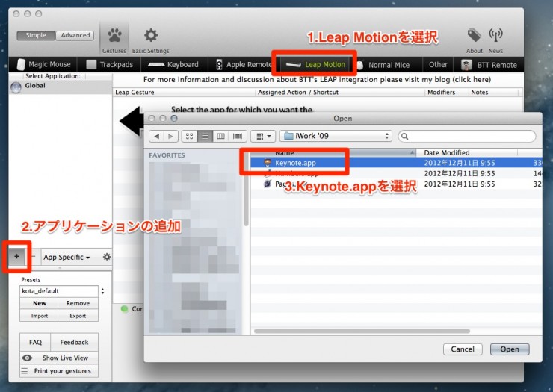Open the item arrangement dropdown

(263, 136)
